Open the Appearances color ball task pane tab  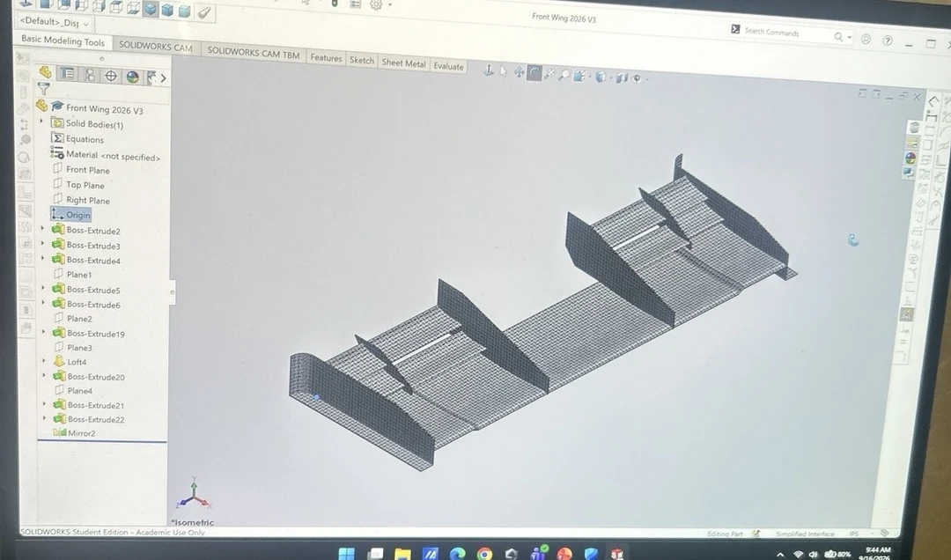[910, 158]
